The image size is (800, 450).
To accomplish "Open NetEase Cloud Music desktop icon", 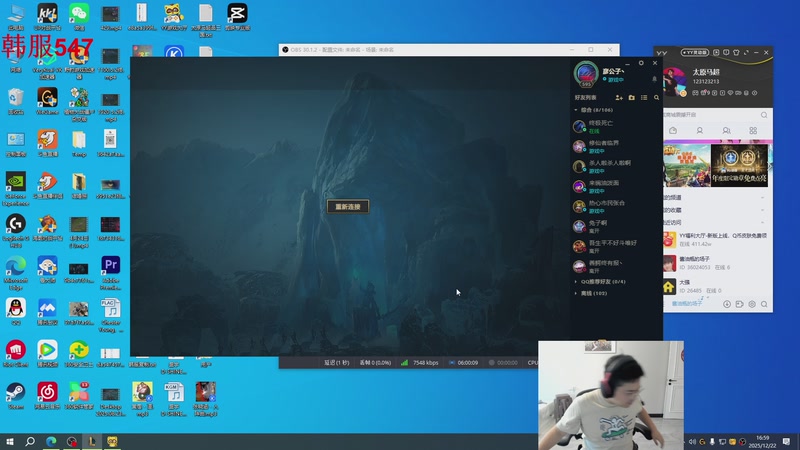I will coord(47,396).
